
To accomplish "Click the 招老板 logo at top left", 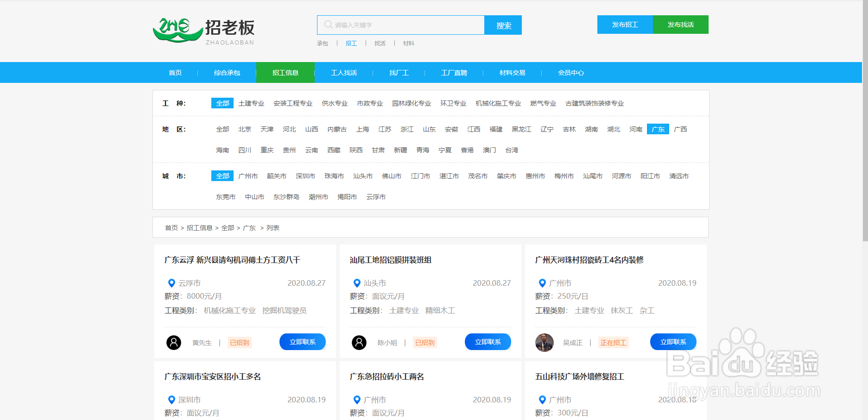I will click(x=204, y=29).
